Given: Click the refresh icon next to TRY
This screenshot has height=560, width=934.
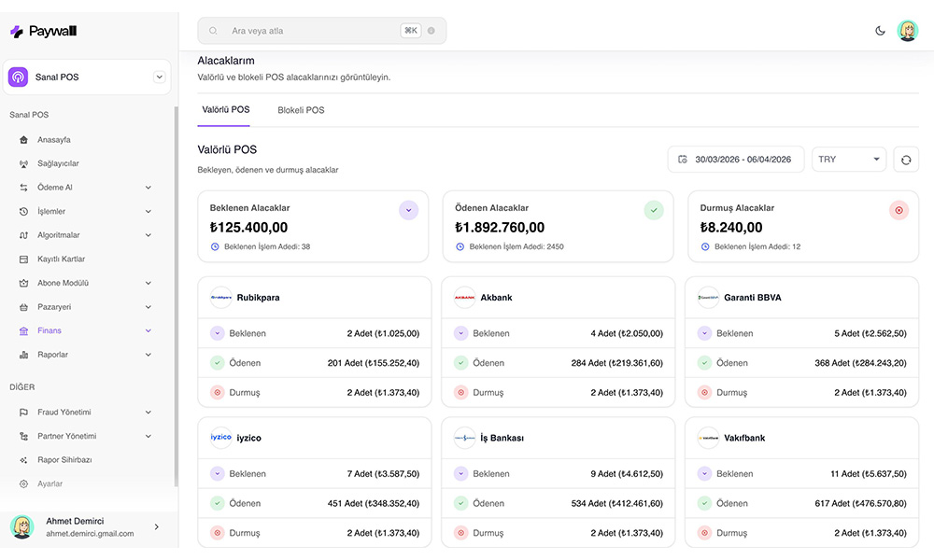Looking at the screenshot, I should point(905,160).
